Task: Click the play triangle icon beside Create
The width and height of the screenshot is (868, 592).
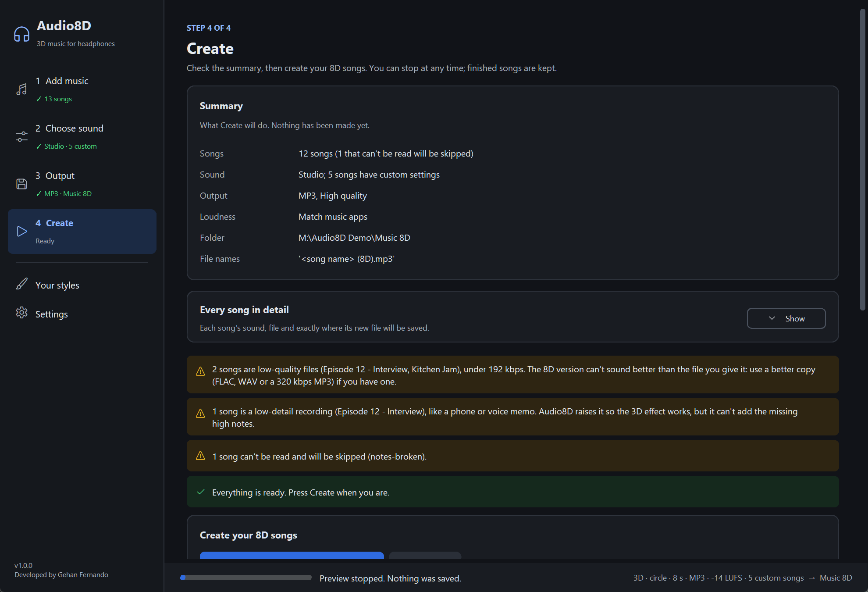Action: tap(21, 232)
